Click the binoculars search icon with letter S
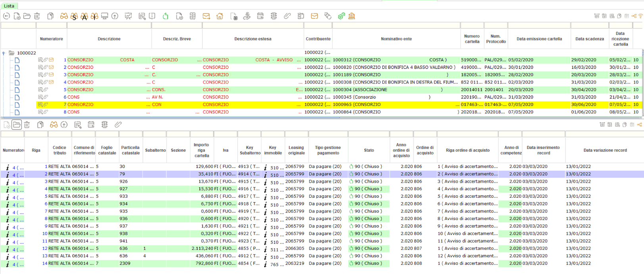 [x=74, y=16]
